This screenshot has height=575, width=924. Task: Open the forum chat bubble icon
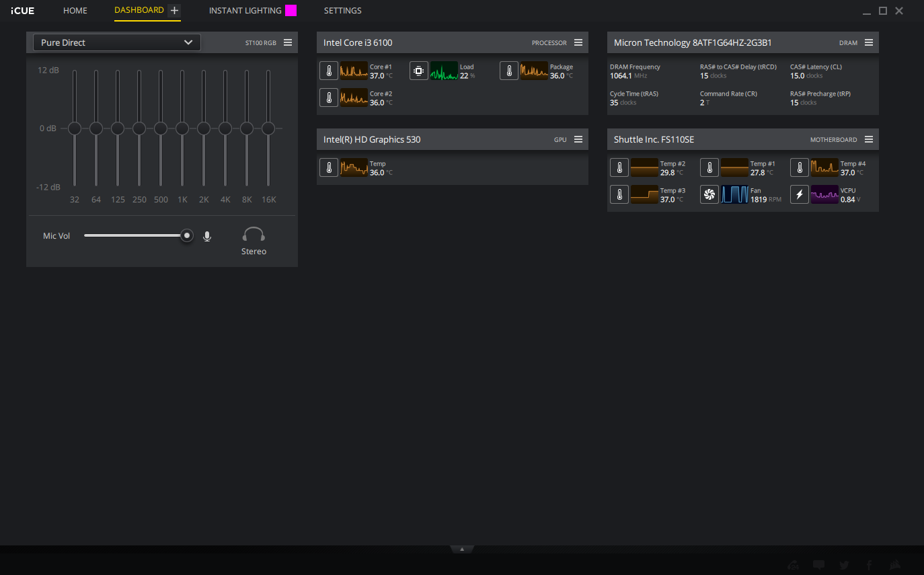[x=818, y=565]
